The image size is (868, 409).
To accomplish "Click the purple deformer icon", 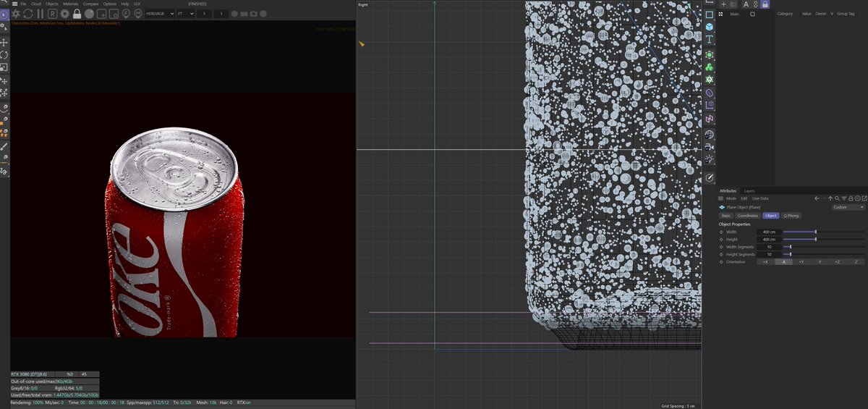I will point(710,93).
